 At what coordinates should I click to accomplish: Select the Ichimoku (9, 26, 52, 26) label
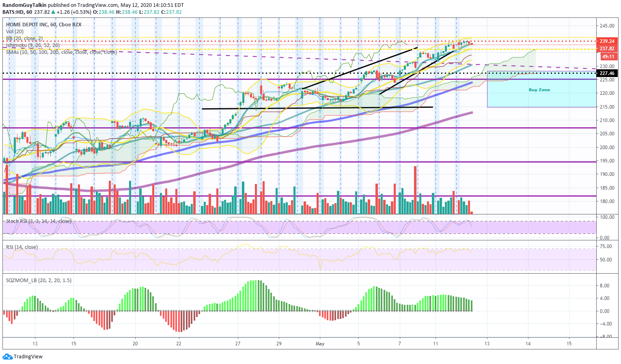[33, 45]
